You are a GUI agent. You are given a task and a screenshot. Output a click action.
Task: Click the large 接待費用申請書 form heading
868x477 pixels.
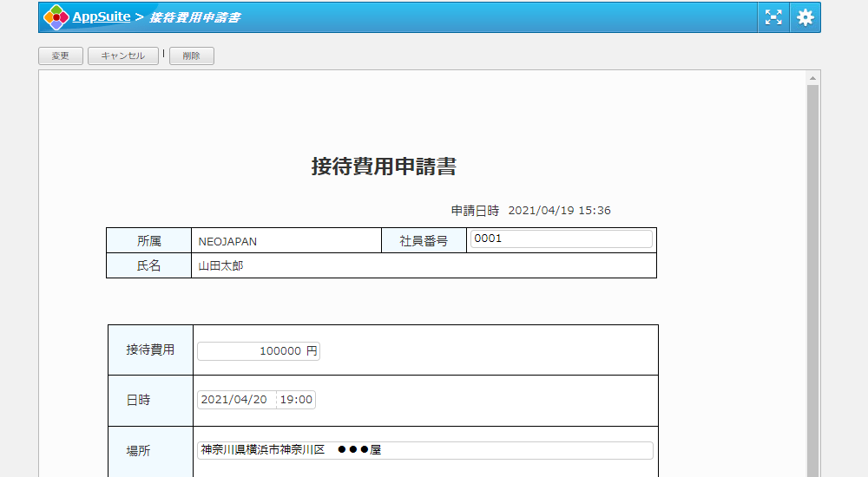(384, 167)
